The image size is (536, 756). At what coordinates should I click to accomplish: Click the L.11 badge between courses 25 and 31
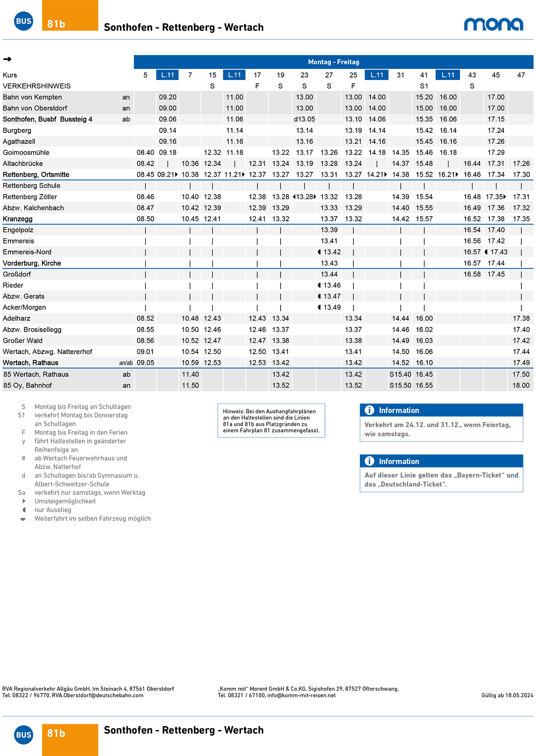point(376,75)
